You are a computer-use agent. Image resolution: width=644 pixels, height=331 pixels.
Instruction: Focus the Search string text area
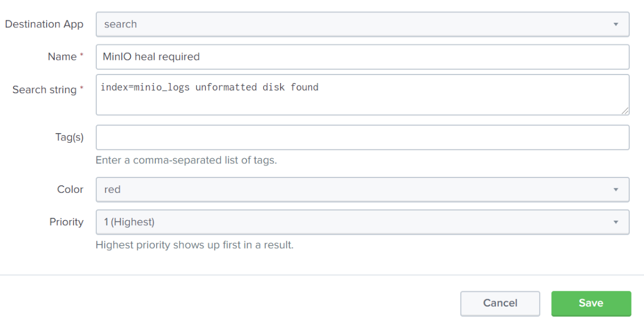coord(362,94)
